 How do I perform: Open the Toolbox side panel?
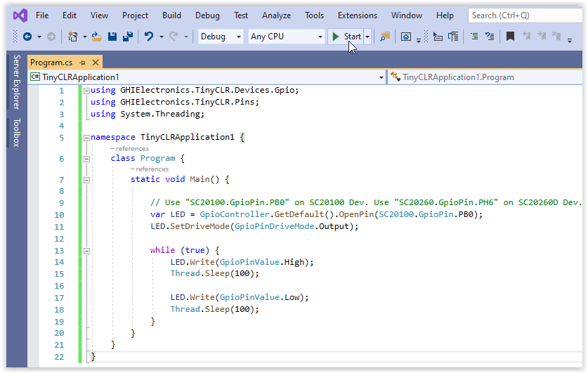click(16, 133)
